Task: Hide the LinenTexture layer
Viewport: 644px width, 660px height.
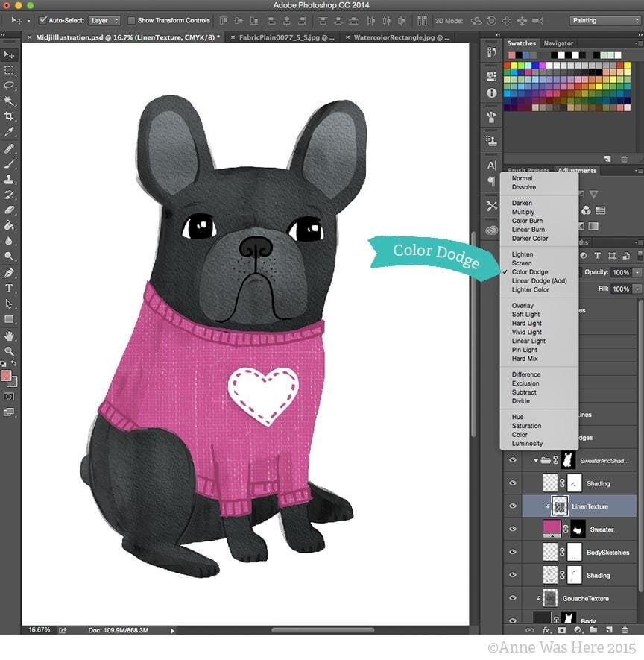Action: [512, 506]
